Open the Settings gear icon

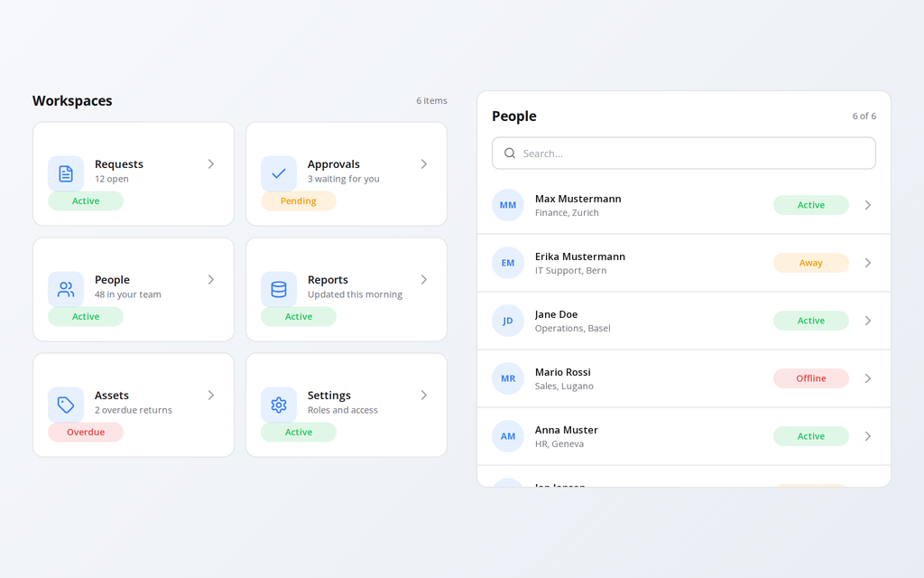click(x=279, y=406)
